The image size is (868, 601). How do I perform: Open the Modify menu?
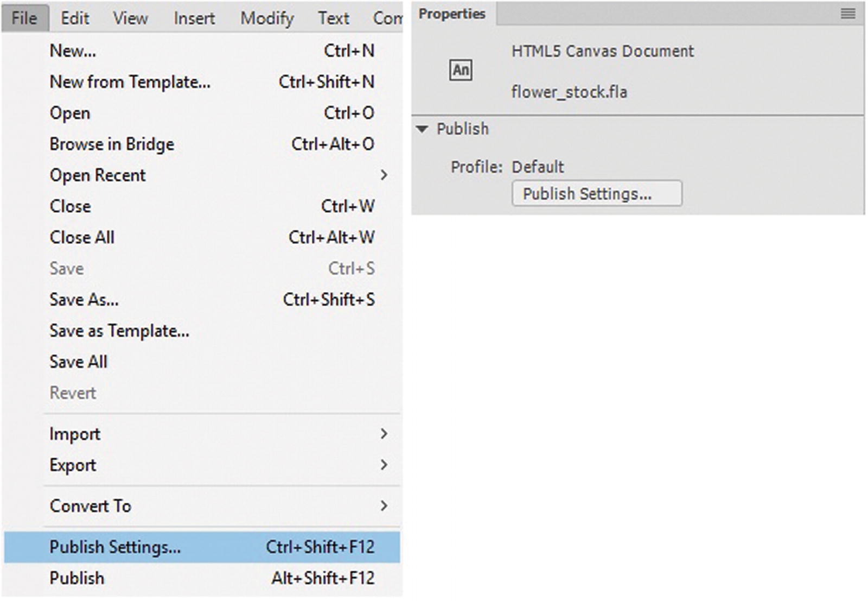point(267,18)
